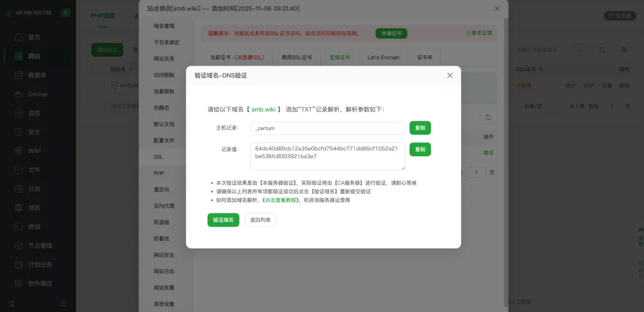Open the 点击查看教程 tutorial link
The height and width of the screenshot is (312, 644).
coord(280,200)
